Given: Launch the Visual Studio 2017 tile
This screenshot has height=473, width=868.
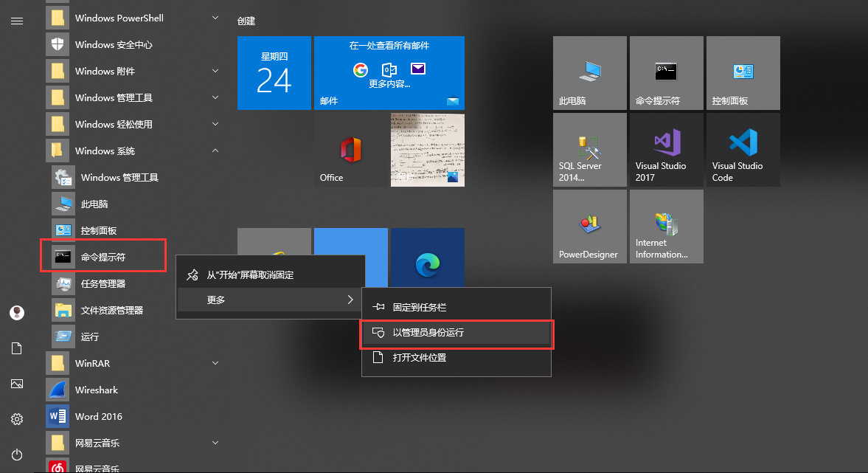Looking at the screenshot, I should [x=667, y=150].
